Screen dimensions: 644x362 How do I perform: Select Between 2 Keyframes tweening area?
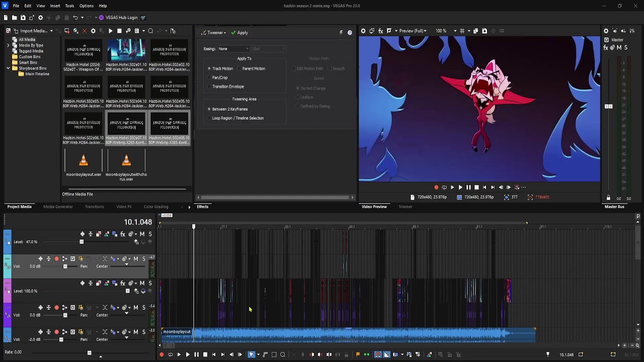point(228,109)
